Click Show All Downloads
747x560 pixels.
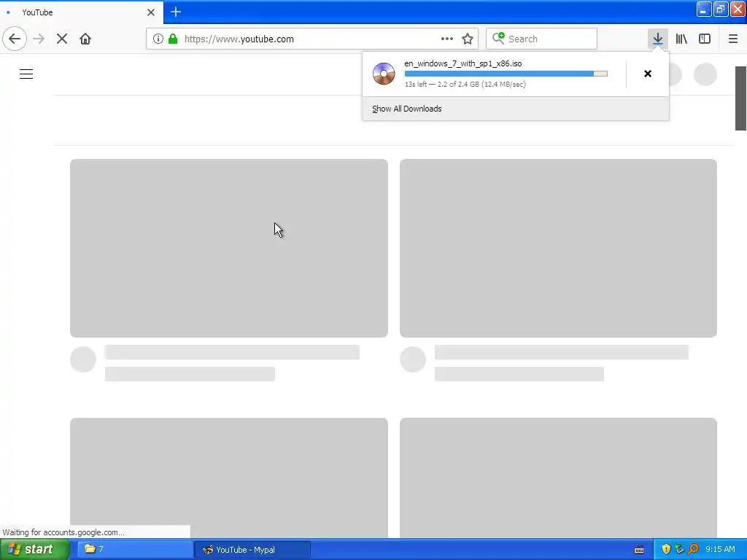(407, 109)
